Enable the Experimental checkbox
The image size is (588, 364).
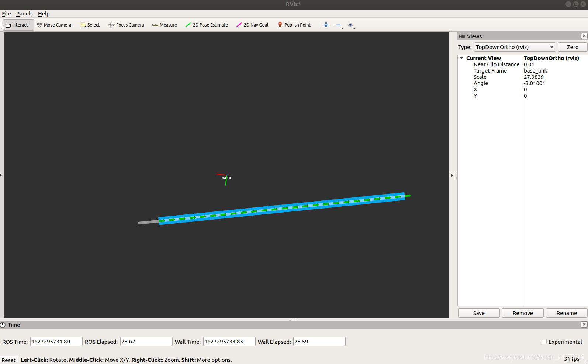tap(544, 342)
